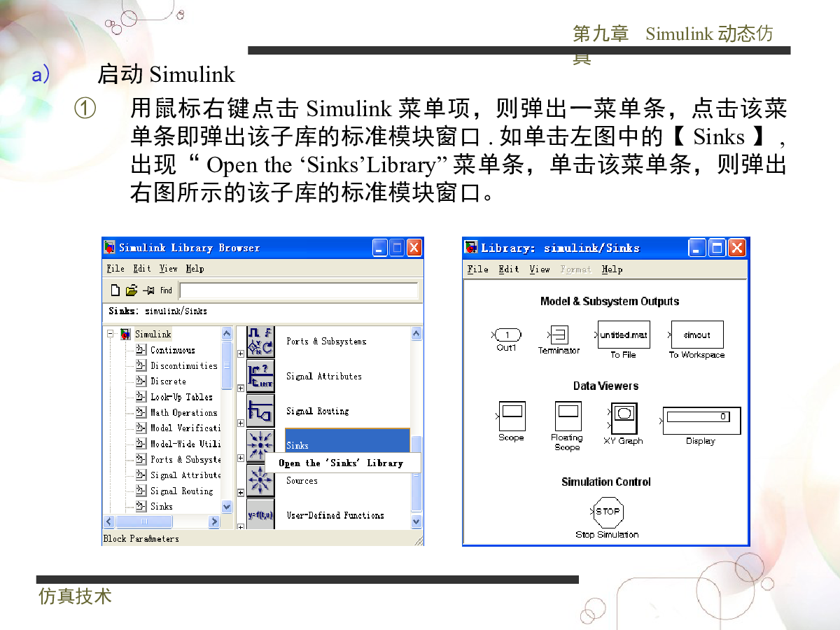Click tree panel horizontal scrollbar right arrow
This screenshot has width=840, height=630.
coord(214,521)
